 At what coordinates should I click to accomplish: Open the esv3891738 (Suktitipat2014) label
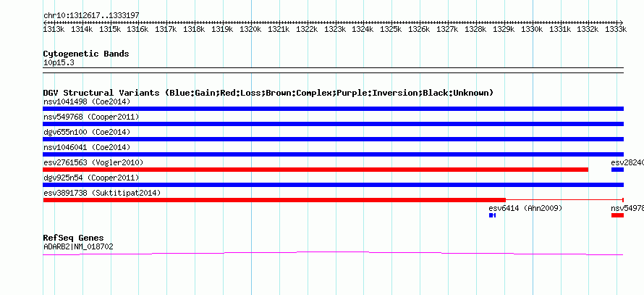tap(102, 193)
